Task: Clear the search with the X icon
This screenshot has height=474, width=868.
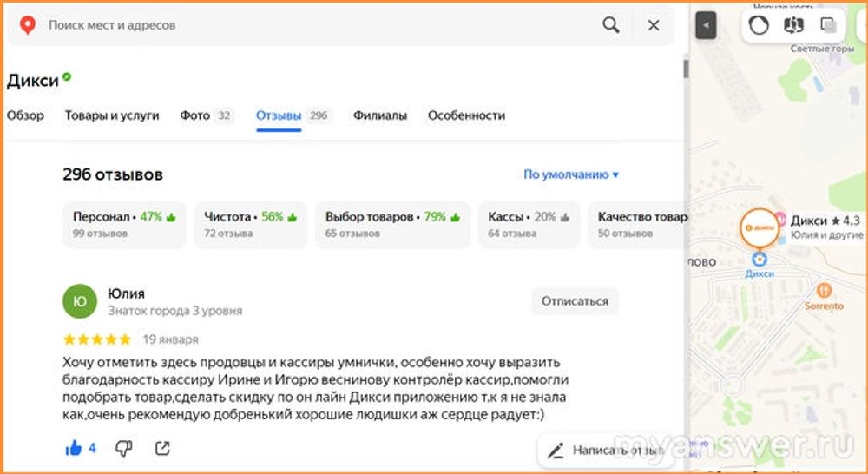Action: 654,25
